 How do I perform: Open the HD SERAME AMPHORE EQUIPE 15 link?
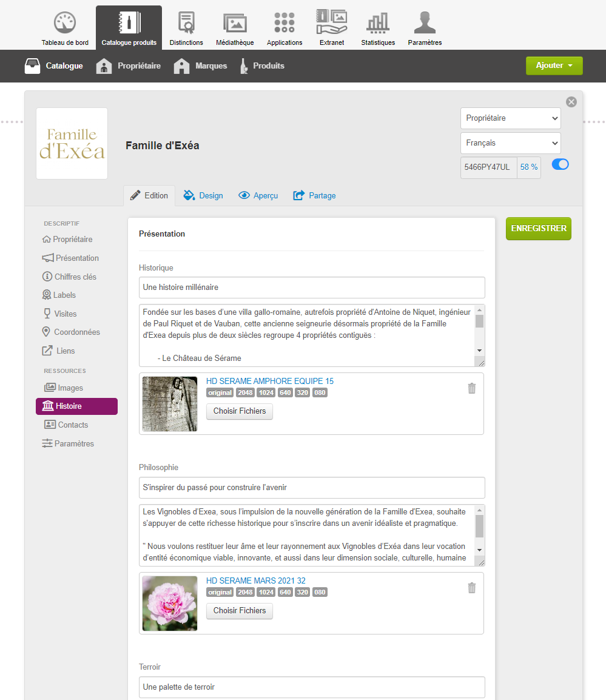click(x=270, y=382)
